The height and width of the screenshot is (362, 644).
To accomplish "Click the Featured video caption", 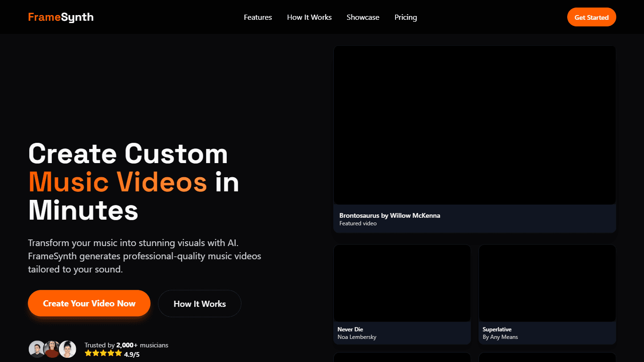I will [x=358, y=223].
